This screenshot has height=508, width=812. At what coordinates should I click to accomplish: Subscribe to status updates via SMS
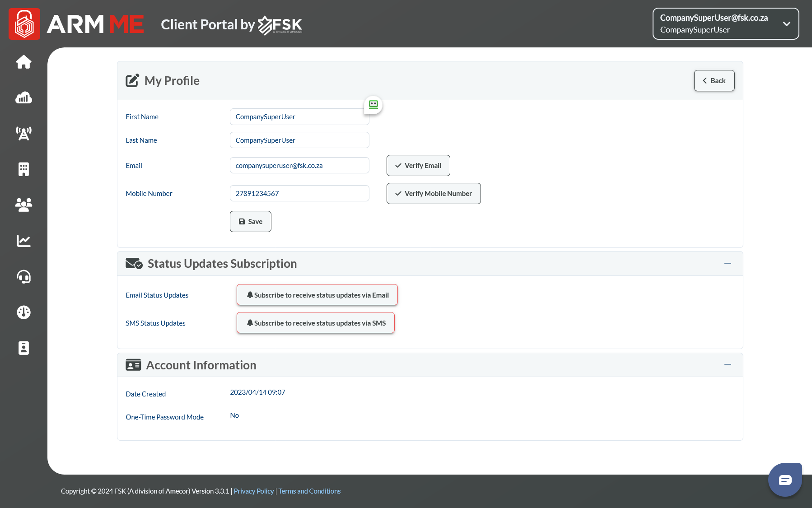coord(316,323)
